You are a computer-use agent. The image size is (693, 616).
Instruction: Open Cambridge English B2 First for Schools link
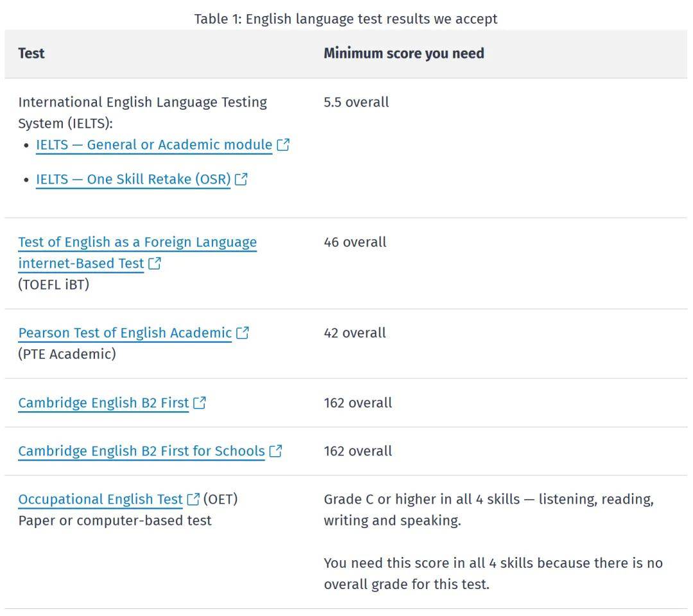pos(141,451)
